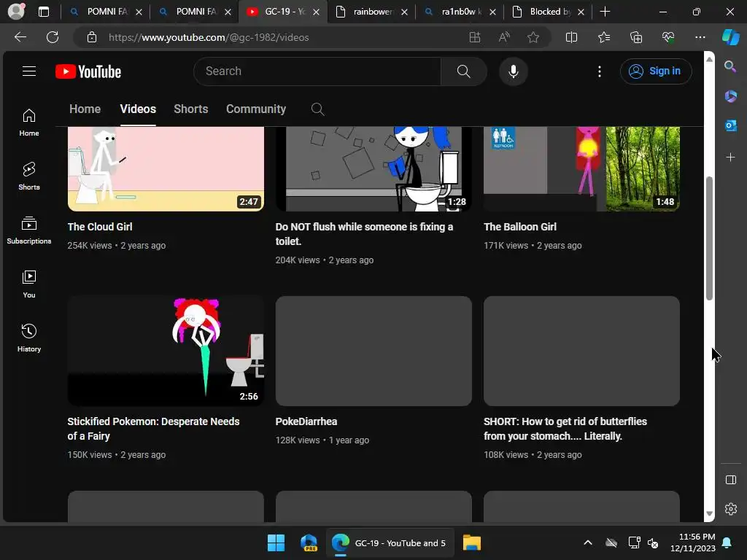Image resolution: width=747 pixels, height=560 pixels.
Task: Click the Edge profile avatar
Action: [x=16, y=12]
